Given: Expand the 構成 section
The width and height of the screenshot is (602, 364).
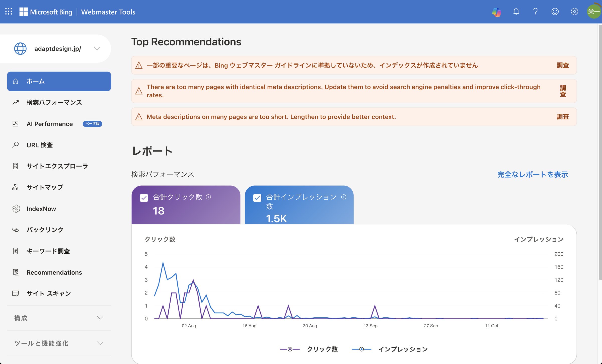Looking at the screenshot, I should click(59, 318).
